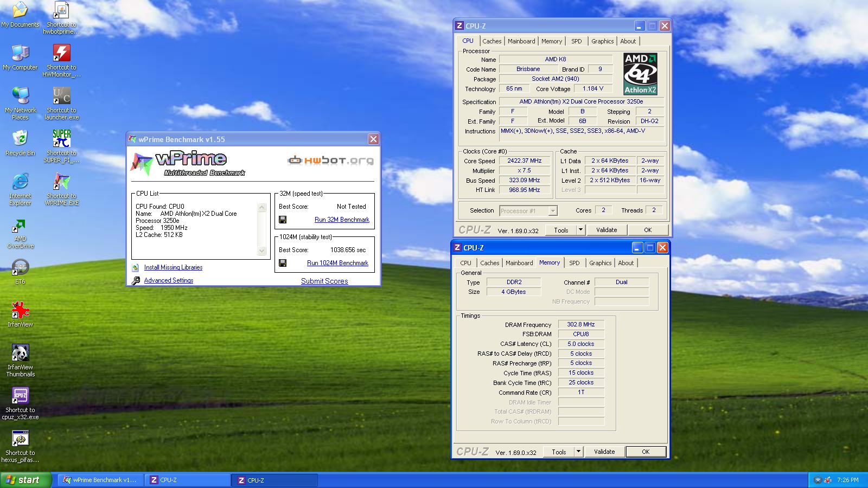Open the My Computer desktop icon
Screen dimensions: 868x488
(20, 57)
